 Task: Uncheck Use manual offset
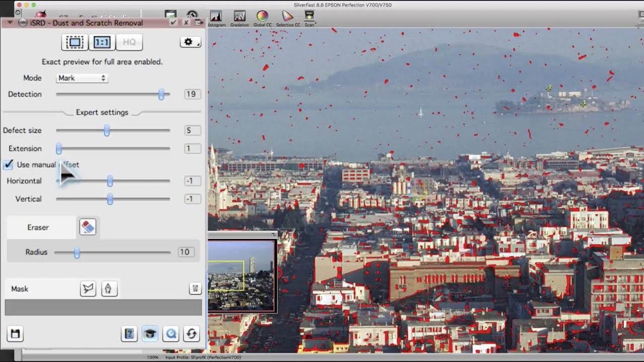point(9,164)
